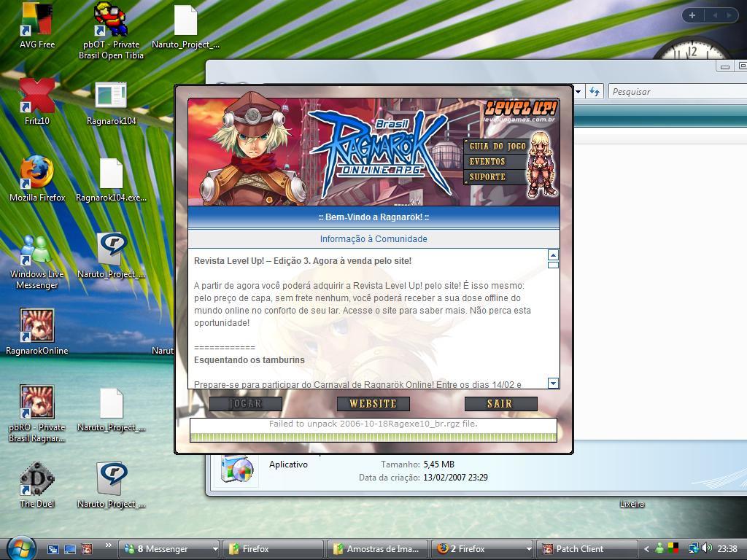Launch Mozilla Firefox from the desktop
The width and height of the screenshot is (747, 560).
point(36,179)
